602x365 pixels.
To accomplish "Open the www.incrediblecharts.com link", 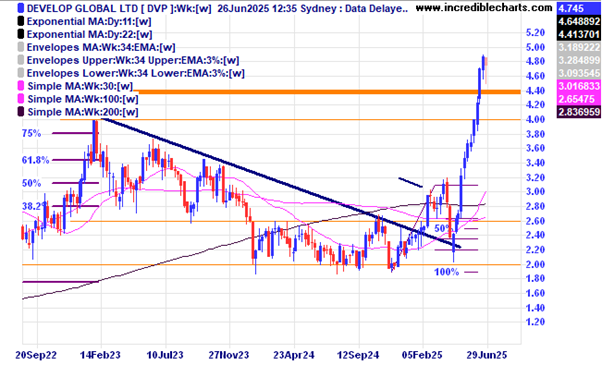I will click(484, 8).
